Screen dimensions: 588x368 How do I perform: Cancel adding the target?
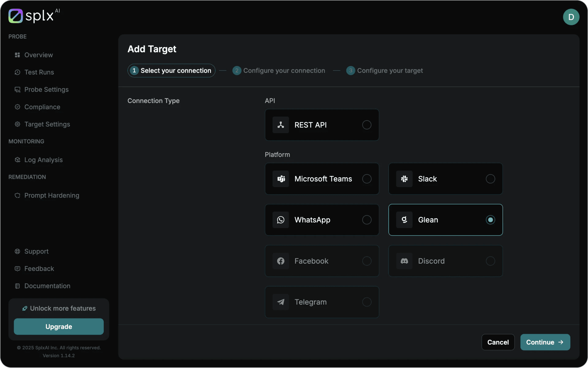[498, 342]
